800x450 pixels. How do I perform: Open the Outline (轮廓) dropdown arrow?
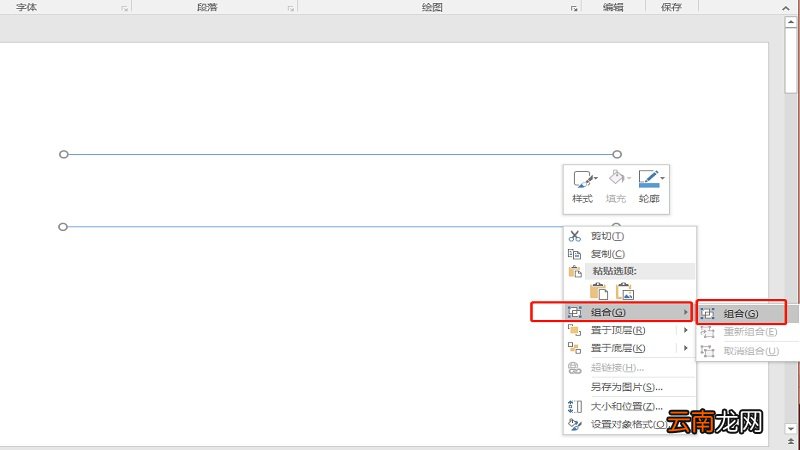(x=663, y=178)
